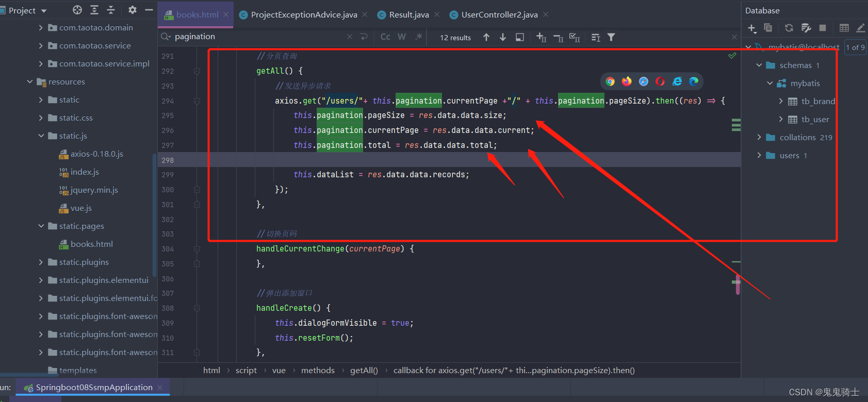Toggle new line (multiline) search arrow
This screenshot has height=402, width=868.
[364, 37]
